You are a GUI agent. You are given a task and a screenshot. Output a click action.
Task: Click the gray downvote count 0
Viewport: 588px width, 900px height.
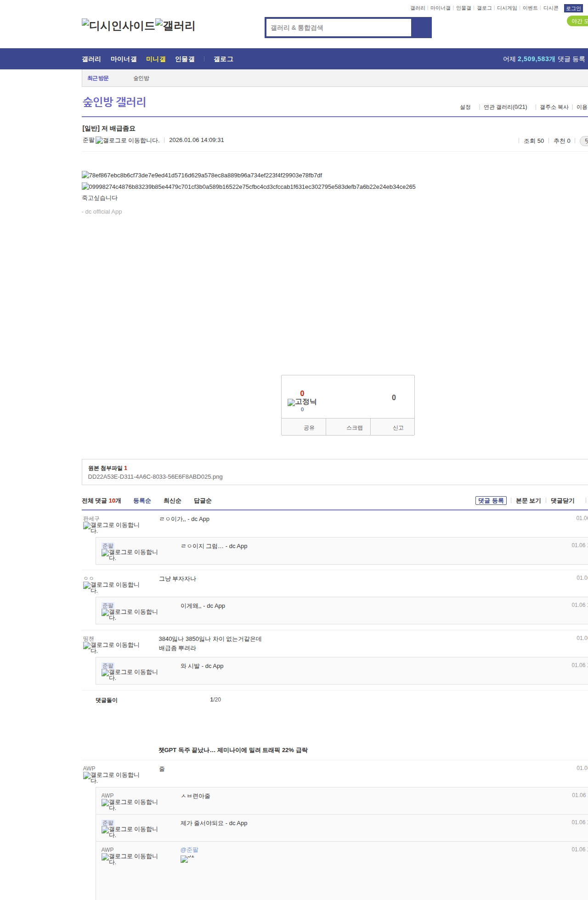[x=394, y=397]
